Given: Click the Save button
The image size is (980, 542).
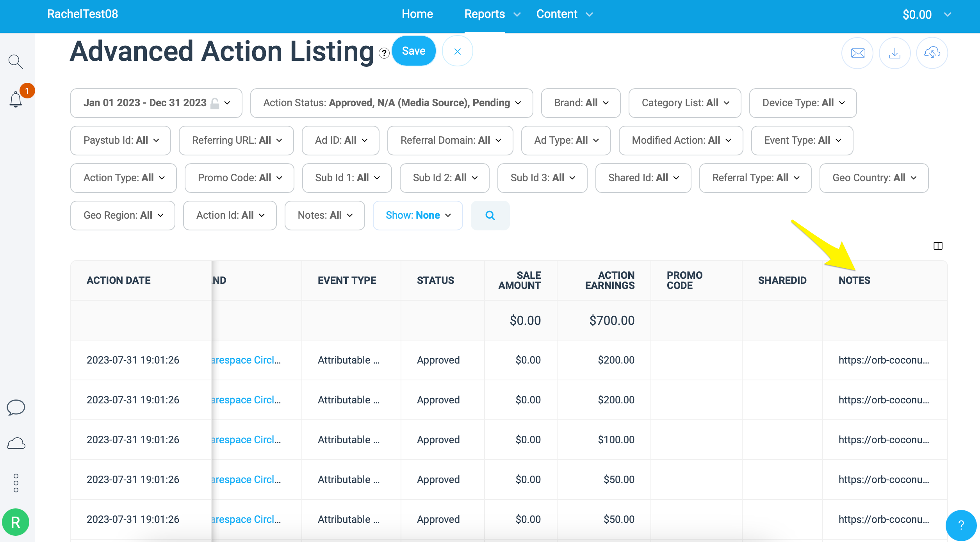Looking at the screenshot, I should [x=413, y=51].
